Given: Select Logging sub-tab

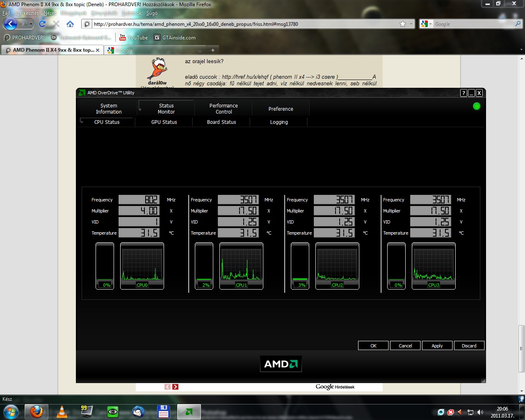Looking at the screenshot, I should 279,122.
